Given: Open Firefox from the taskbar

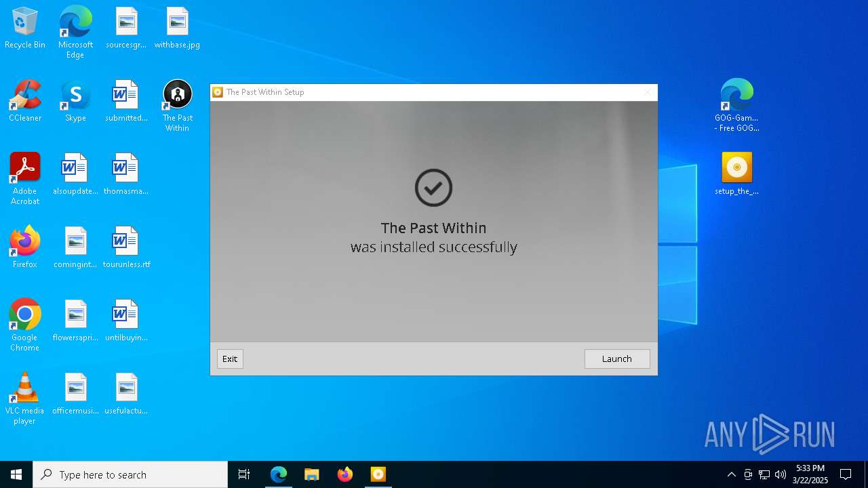Looking at the screenshot, I should click(344, 474).
